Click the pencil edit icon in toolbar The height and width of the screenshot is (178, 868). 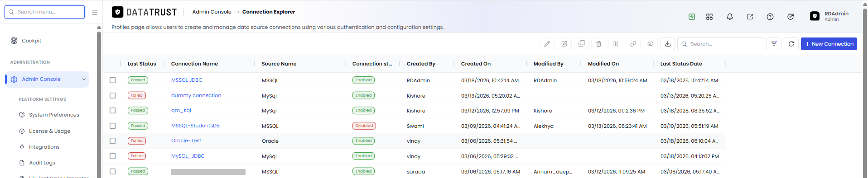click(x=547, y=44)
